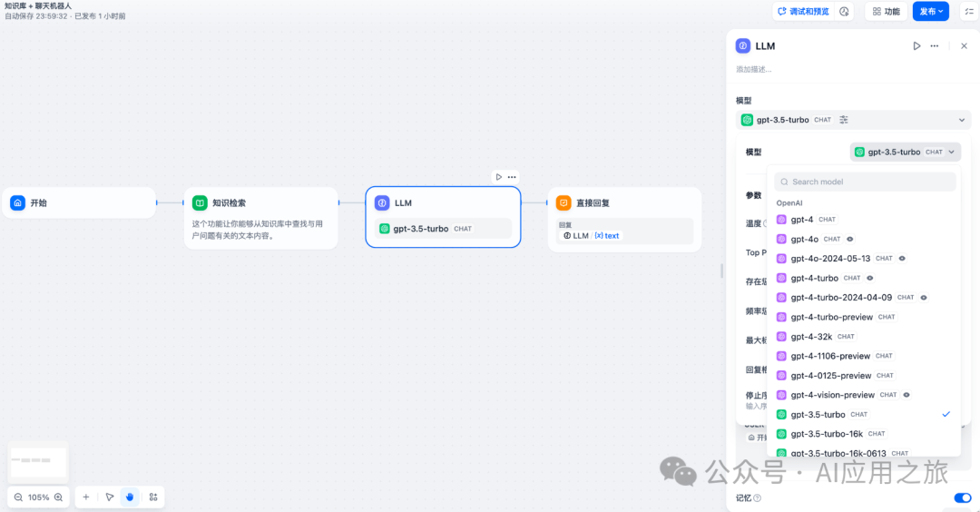This screenshot has height=512, width=980.
Task: Toggle the 记忆 memory switch
Action: tap(963, 497)
